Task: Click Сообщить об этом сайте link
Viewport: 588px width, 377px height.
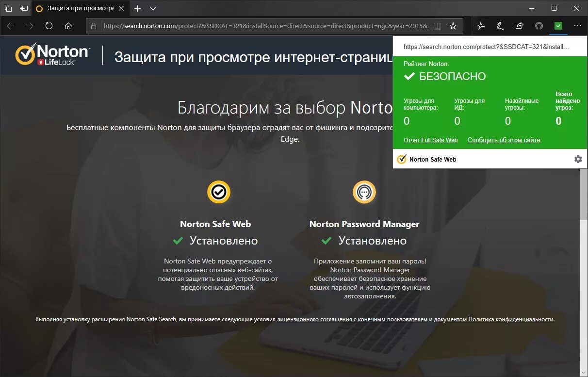Action: click(504, 140)
